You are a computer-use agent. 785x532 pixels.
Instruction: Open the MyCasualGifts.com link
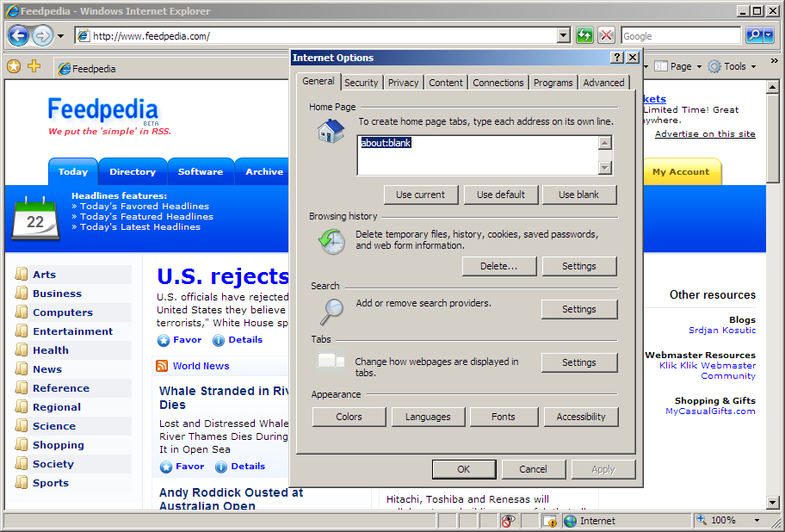710,411
